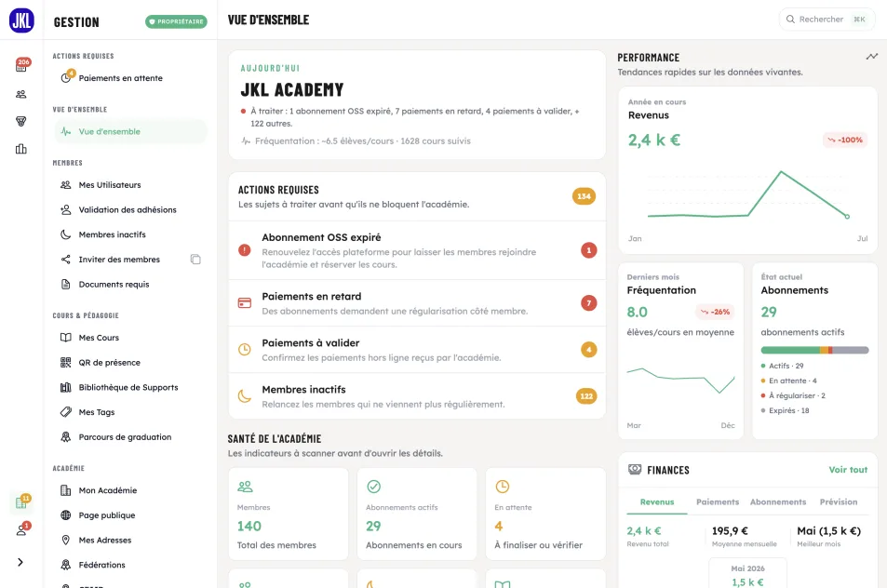Click the Propriétaire badge
This screenshot has height=588, width=887.
tap(176, 21)
